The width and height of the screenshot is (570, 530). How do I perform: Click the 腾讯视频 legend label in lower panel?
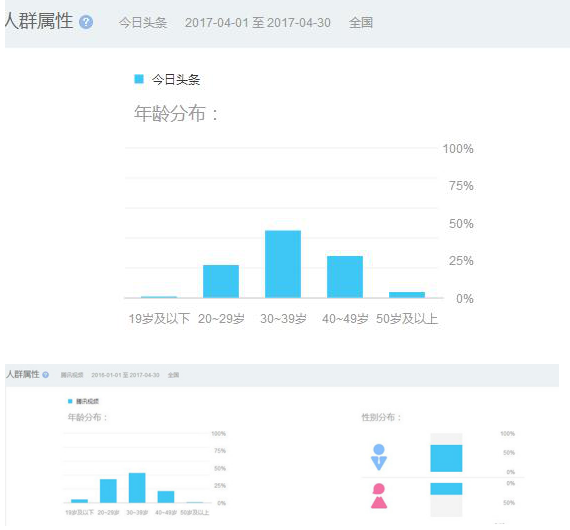87,401
